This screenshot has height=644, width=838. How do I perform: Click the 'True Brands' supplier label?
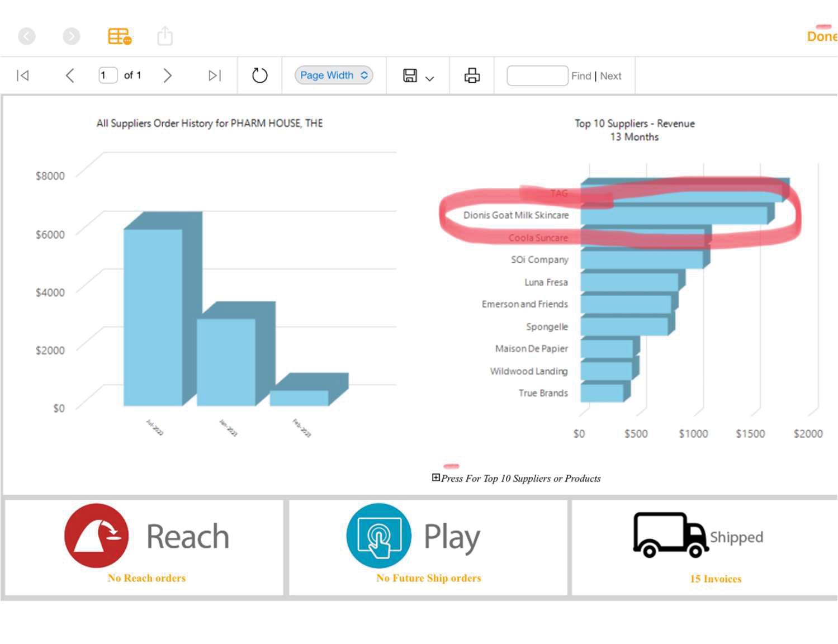pyautogui.click(x=543, y=393)
